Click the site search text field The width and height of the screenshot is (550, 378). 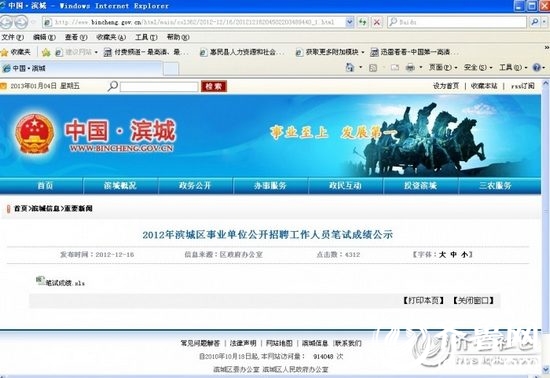[159, 87]
